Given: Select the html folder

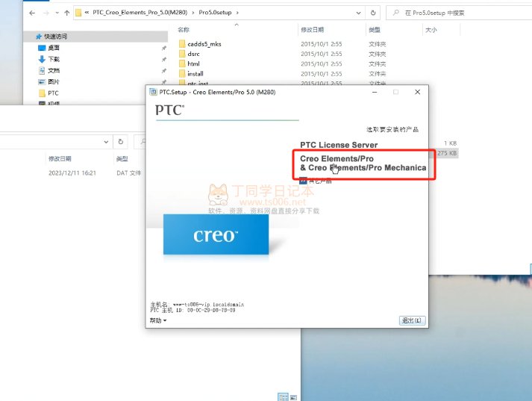Looking at the screenshot, I should click(193, 63).
